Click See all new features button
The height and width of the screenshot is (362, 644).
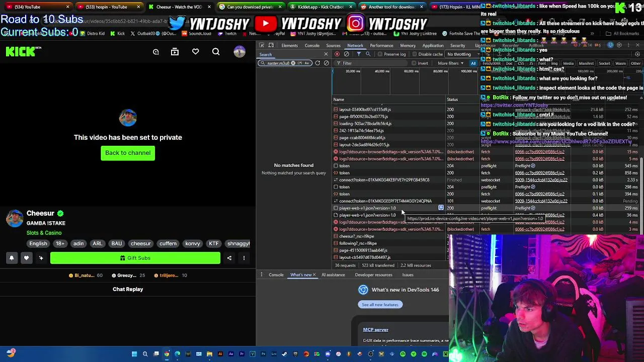pyautogui.click(x=380, y=305)
